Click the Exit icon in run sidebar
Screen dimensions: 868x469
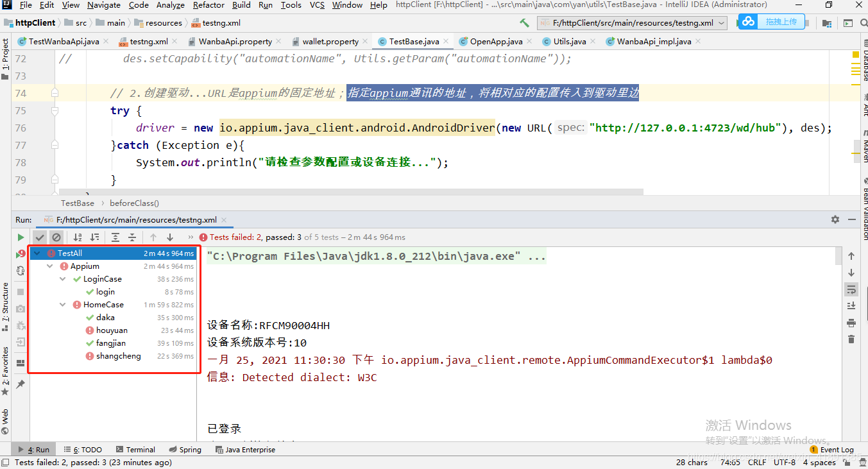coord(21,342)
